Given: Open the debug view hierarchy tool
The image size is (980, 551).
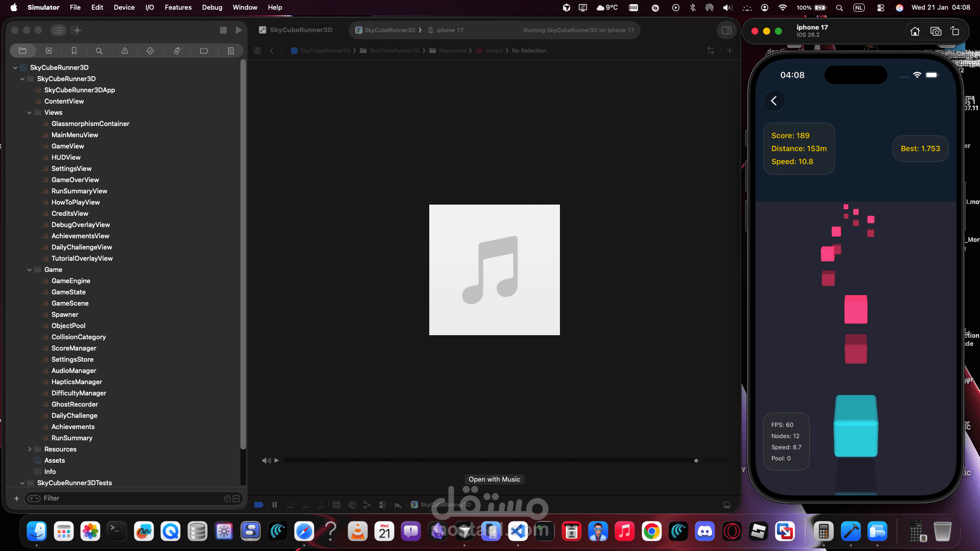Looking at the screenshot, I should 352,505.
